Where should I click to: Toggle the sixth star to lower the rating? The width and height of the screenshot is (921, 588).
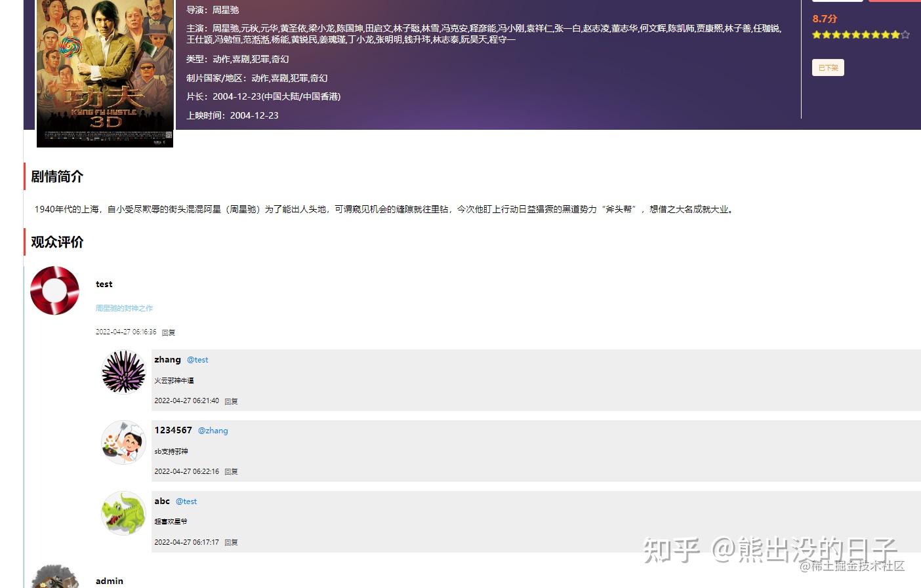(866, 35)
